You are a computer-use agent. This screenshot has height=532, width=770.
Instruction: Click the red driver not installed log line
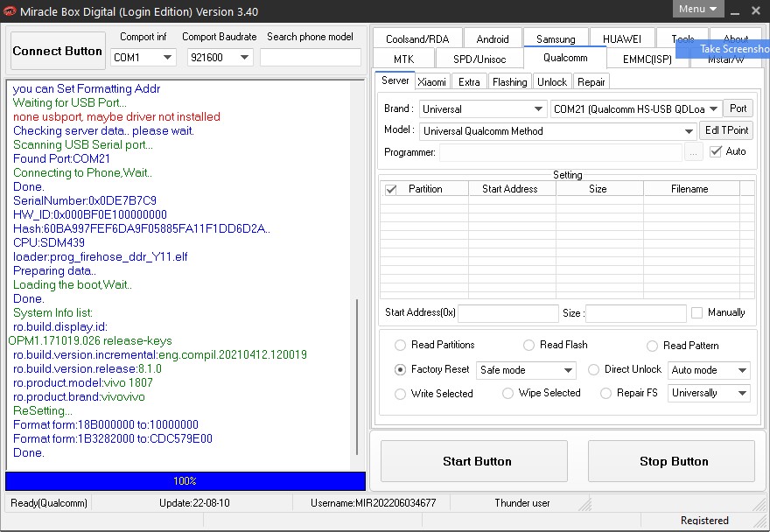click(116, 117)
